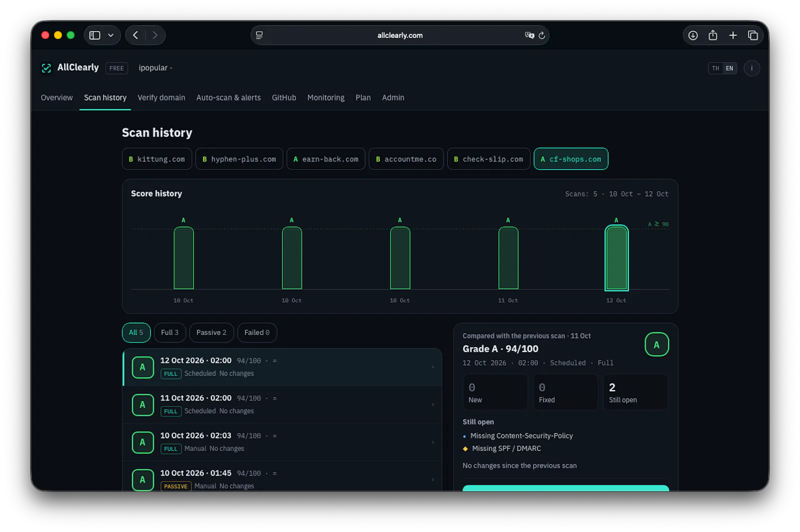Click the info icon at top right

(751, 68)
